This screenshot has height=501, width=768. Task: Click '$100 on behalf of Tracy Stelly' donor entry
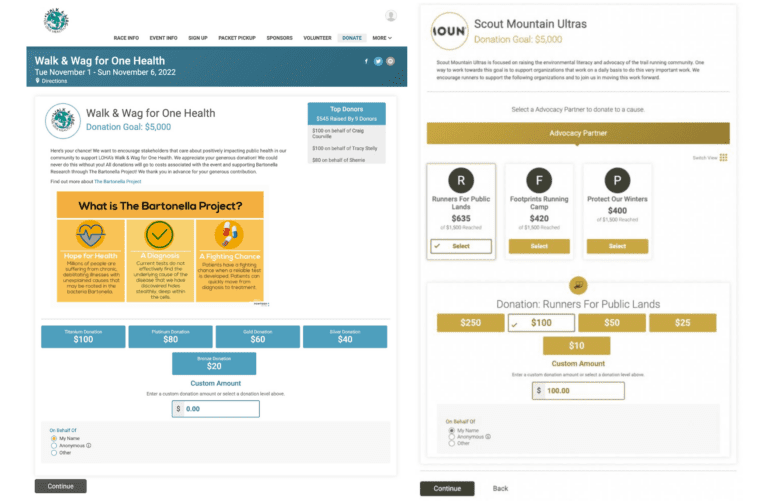pos(345,148)
